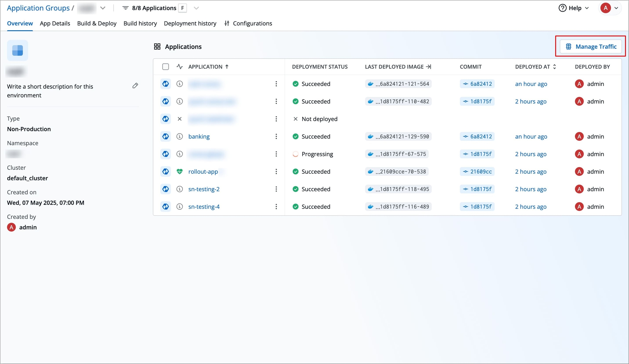Click info icon next to sn-testing-2
The image size is (629, 364).
click(179, 189)
